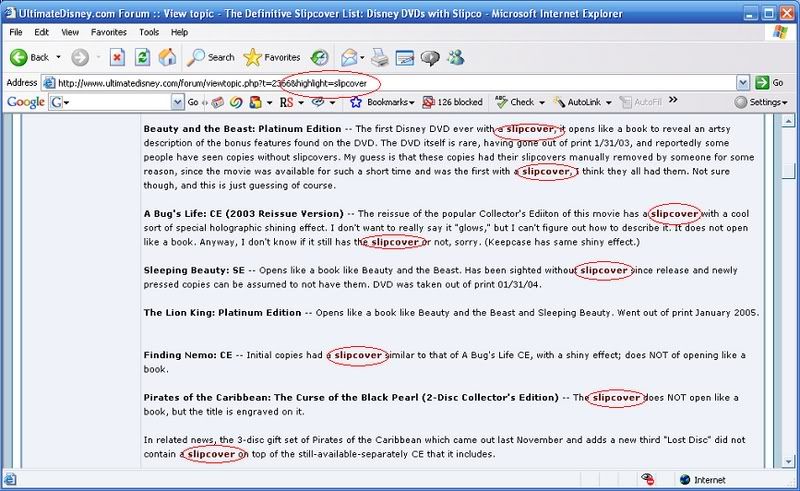
Task: Go to the Home page icon
Action: pyautogui.click(x=168, y=57)
